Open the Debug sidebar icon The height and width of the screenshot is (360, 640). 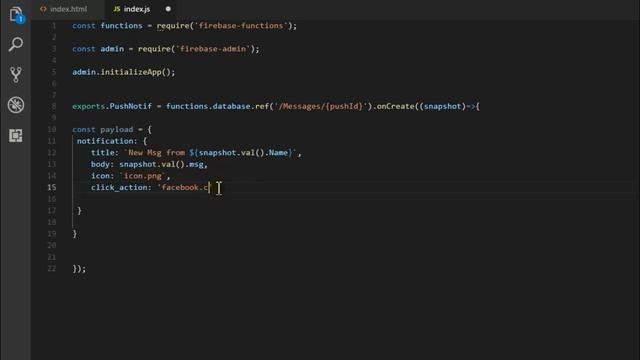coord(16,105)
